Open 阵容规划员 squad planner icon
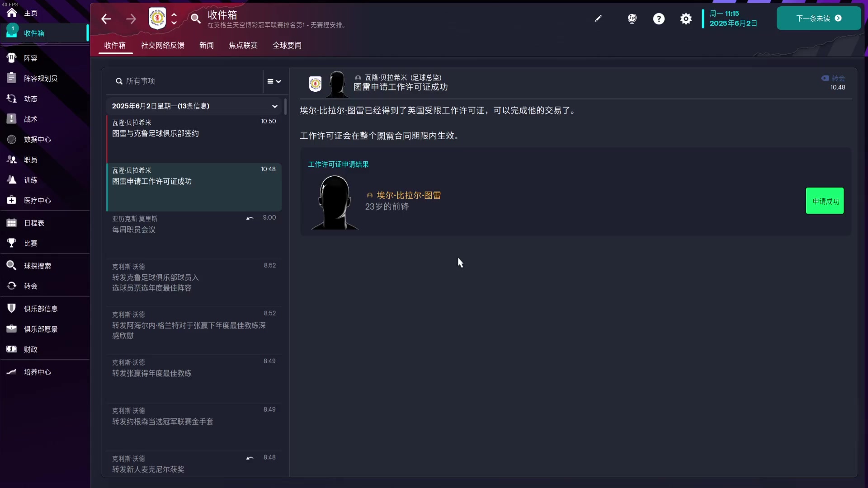The image size is (868, 488). tap(12, 78)
